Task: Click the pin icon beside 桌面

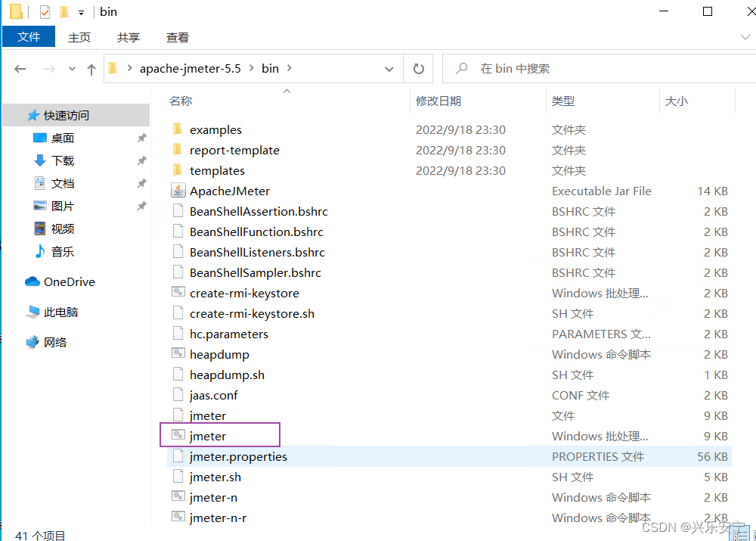Action: pos(141,138)
